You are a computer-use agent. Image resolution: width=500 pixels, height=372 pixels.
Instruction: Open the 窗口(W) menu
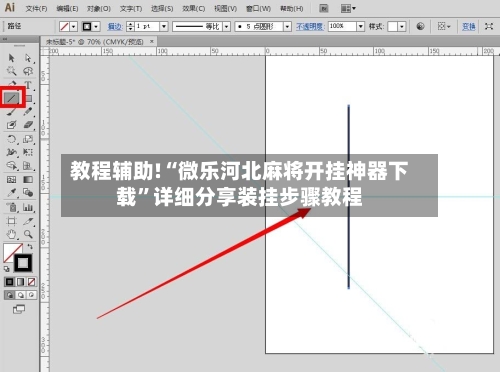tap(258, 8)
